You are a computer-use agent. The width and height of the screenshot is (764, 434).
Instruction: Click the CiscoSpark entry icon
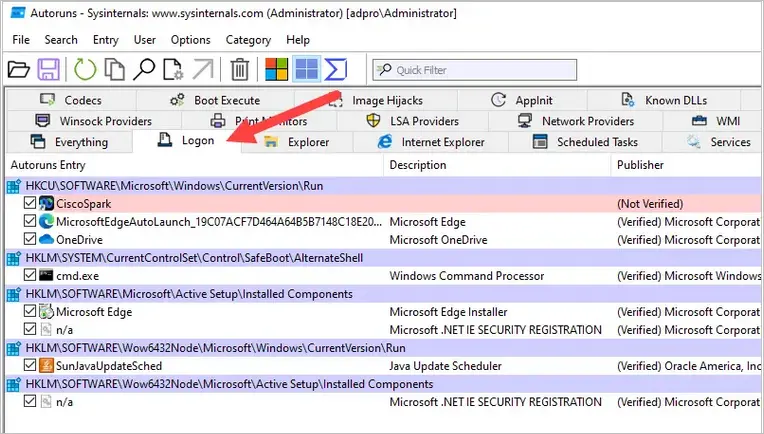[x=46, y=204]
